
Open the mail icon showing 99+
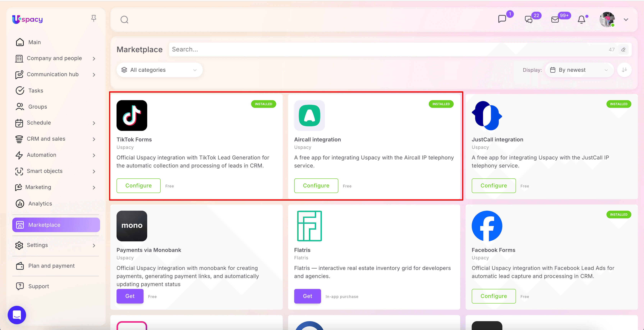pos(555,20)
